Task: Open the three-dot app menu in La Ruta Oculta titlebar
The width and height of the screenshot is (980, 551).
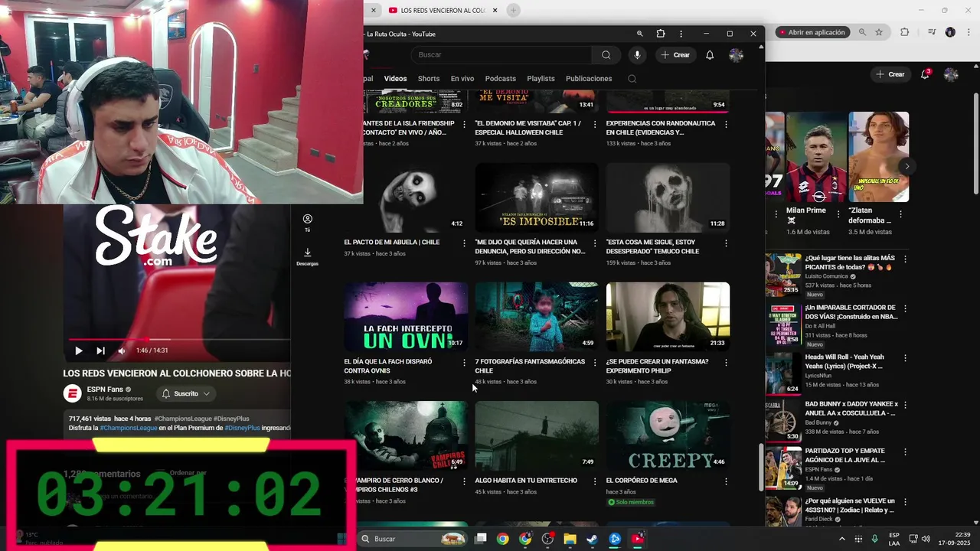Action: [681, 34]
